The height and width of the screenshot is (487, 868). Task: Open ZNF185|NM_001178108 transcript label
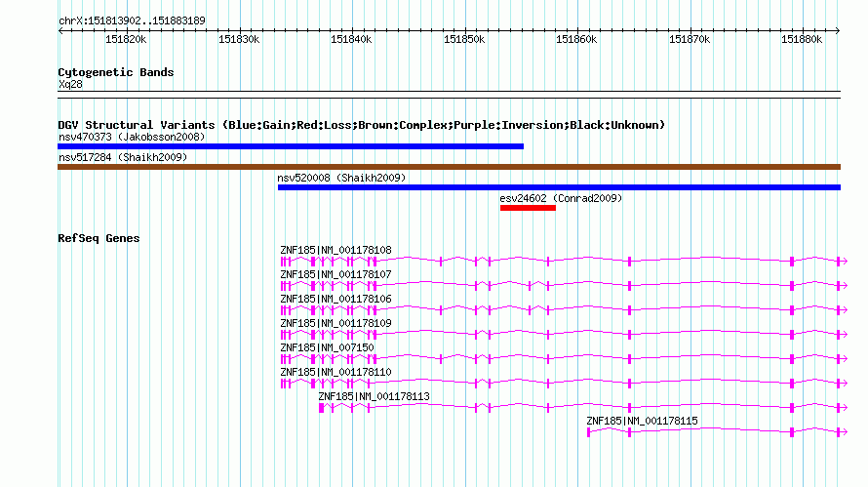coord(335,250)
